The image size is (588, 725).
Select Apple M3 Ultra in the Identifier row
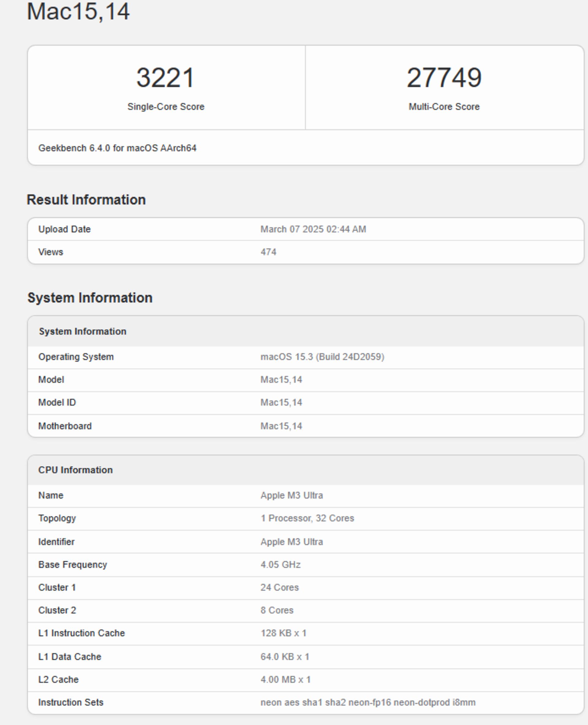click(292, 542)
